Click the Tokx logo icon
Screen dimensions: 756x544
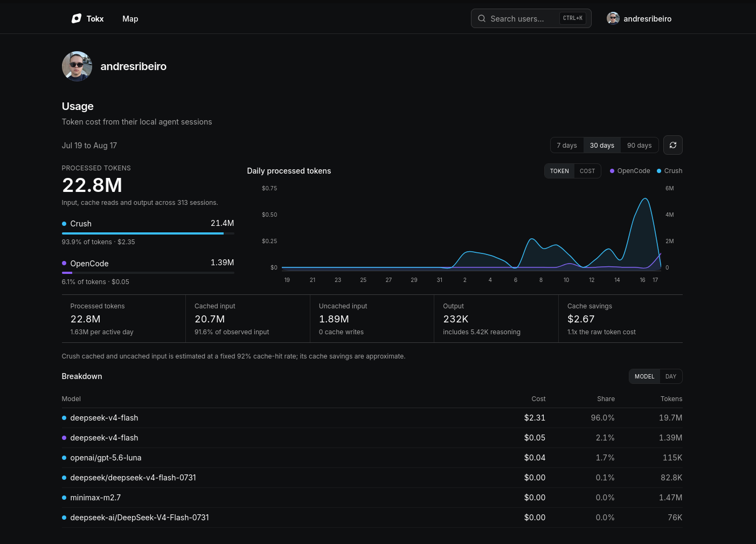(77, 18)
